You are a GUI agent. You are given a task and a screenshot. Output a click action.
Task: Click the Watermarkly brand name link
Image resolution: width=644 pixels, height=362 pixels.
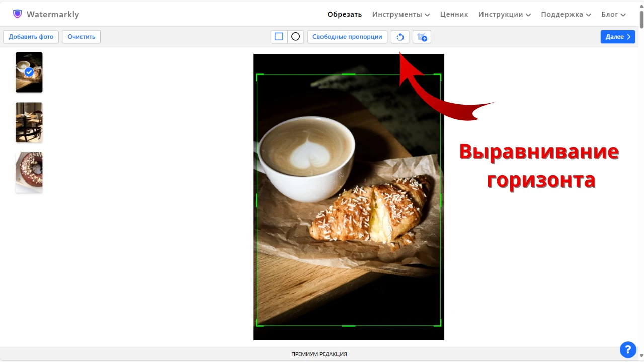pos(53,14)
